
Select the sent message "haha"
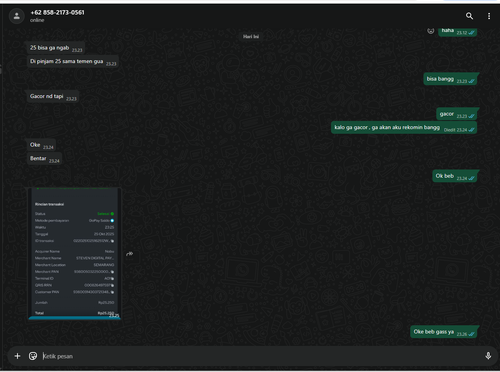pos(457,32)
